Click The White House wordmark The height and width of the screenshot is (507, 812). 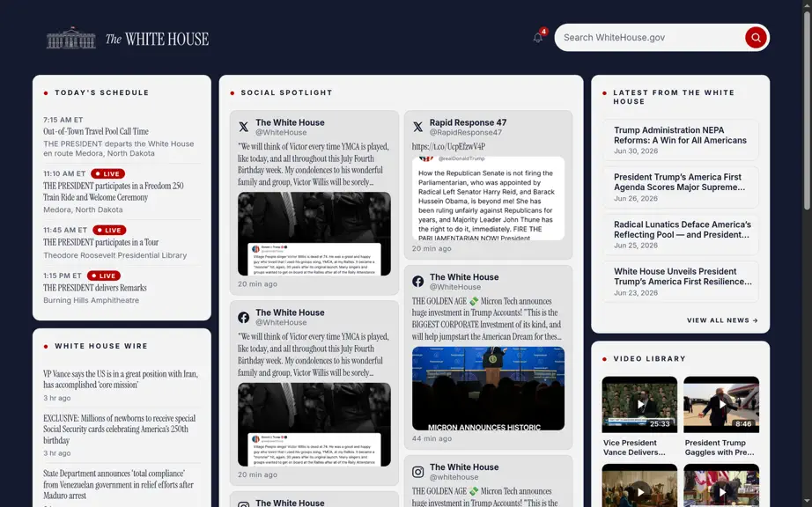click(157, 39)
